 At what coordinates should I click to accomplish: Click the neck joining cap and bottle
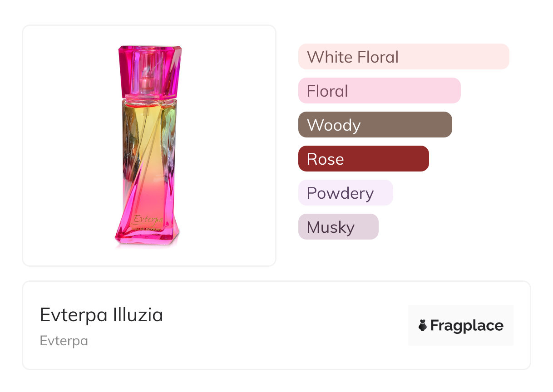(x=149, y=96)
